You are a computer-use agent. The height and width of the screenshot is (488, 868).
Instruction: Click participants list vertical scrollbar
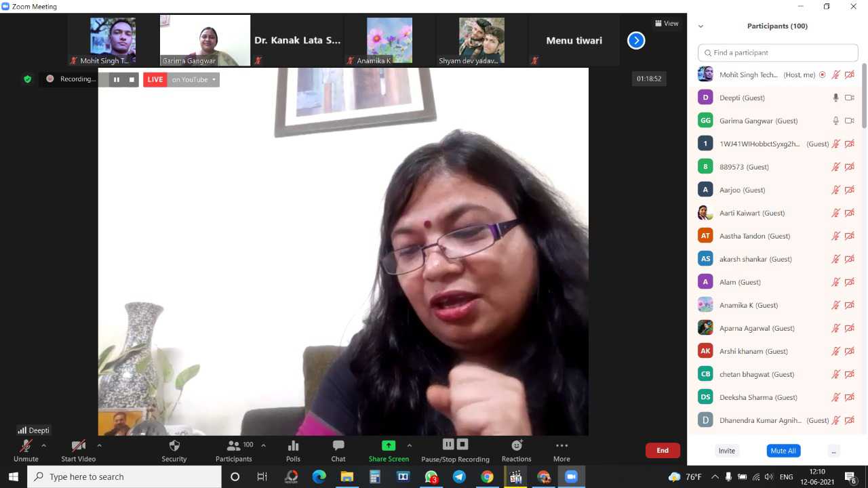click(864, 96)
